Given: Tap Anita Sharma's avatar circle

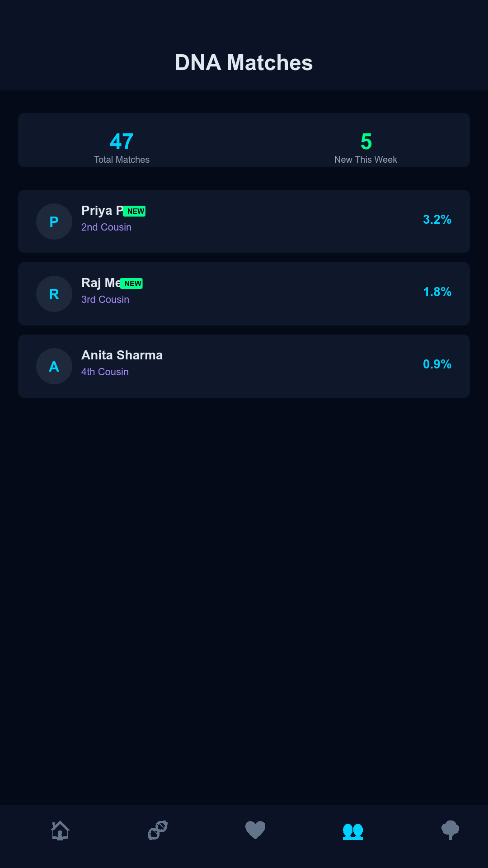Looking at the screenshot, I should [x=54, y=366].
